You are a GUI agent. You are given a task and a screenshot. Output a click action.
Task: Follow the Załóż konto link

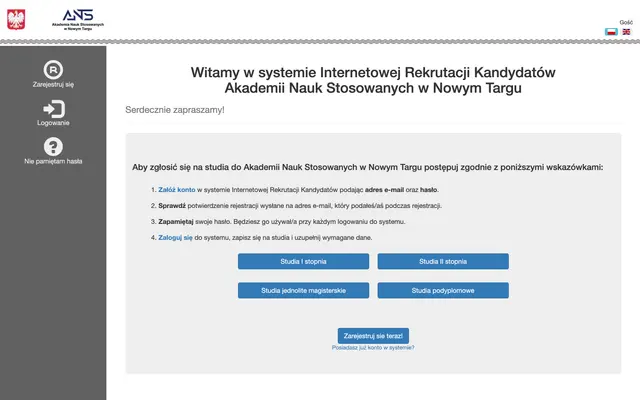tap(177, 190)
